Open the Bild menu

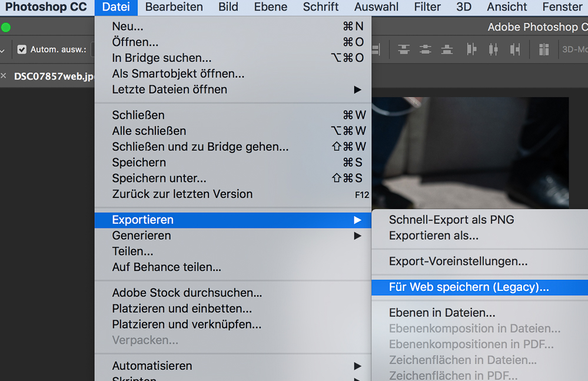point(228,7)
